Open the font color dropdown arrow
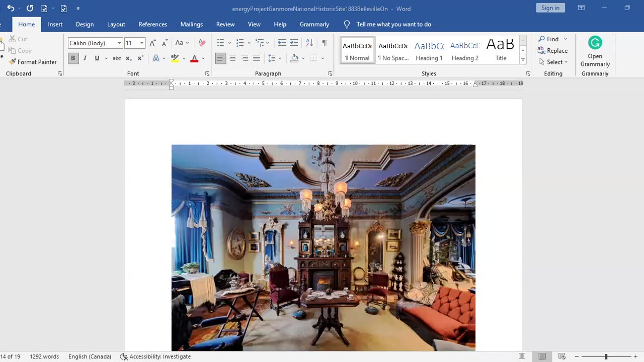The height and width of the screenshot is (362, 644). (x=203, y=58)
